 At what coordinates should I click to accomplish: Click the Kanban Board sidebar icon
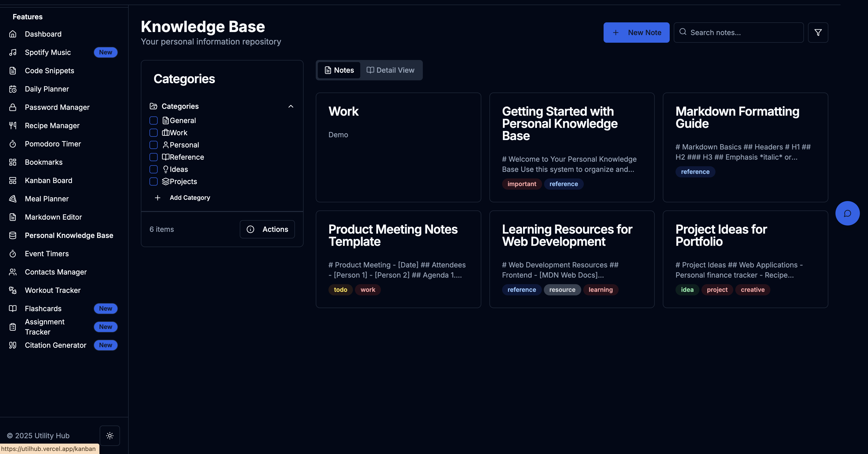[x=13, y=180]
